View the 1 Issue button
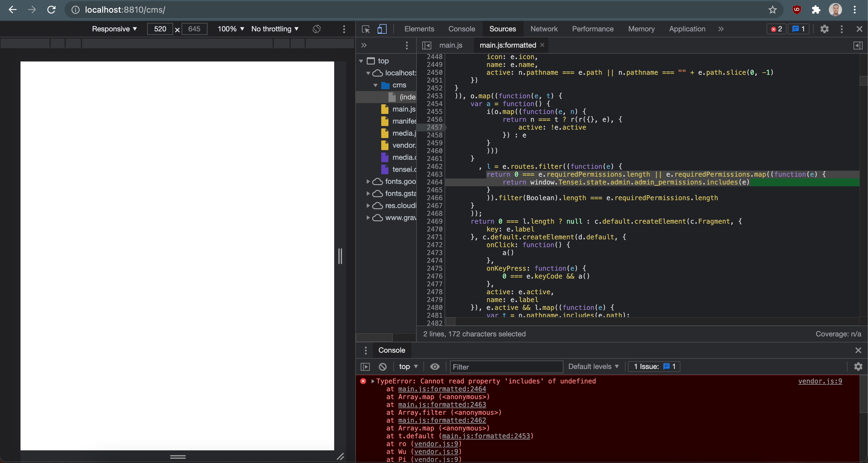868x463 pixels. [654, 367]
